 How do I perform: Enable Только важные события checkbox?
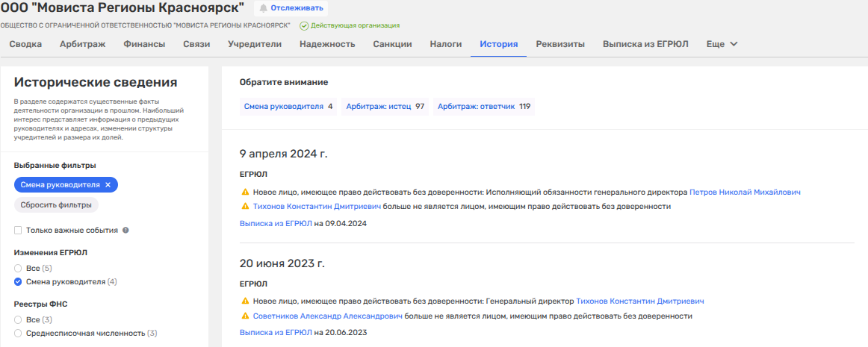(x=18, y=231)
